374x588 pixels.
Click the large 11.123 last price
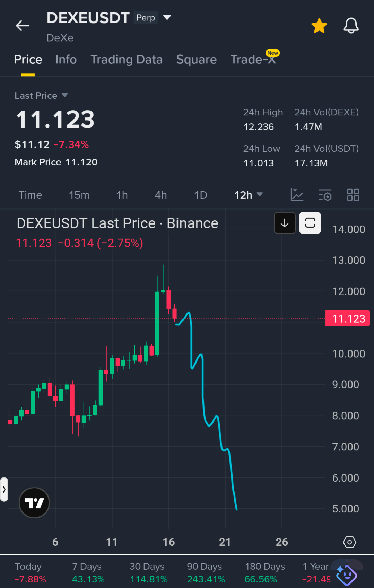click(x=55, y=119)
